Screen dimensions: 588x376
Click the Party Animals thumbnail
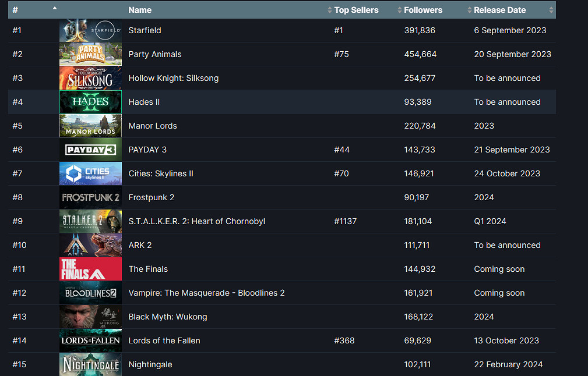(90, 54)
